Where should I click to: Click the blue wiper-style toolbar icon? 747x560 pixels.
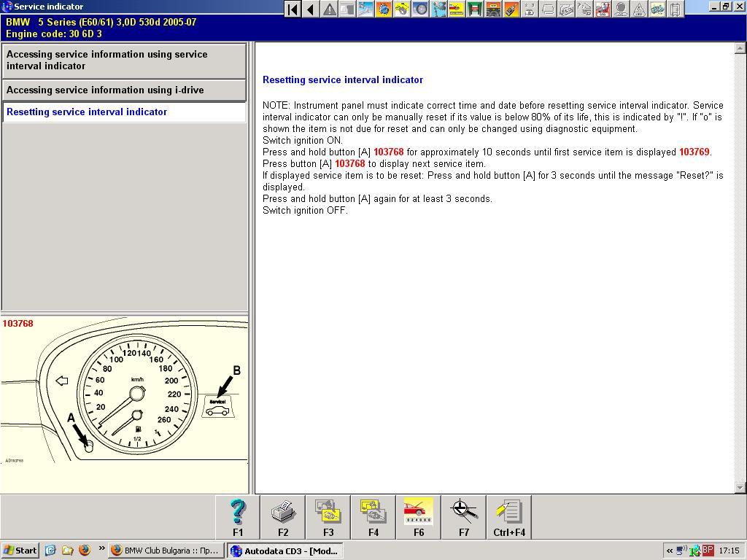[366, 9]
